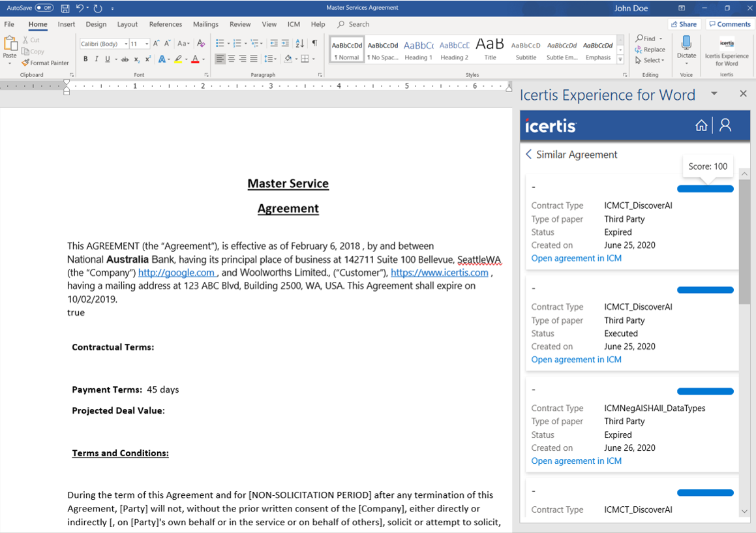Justify the paragraph text
Screen dimensions: 756x533
[x=254, y=59]
